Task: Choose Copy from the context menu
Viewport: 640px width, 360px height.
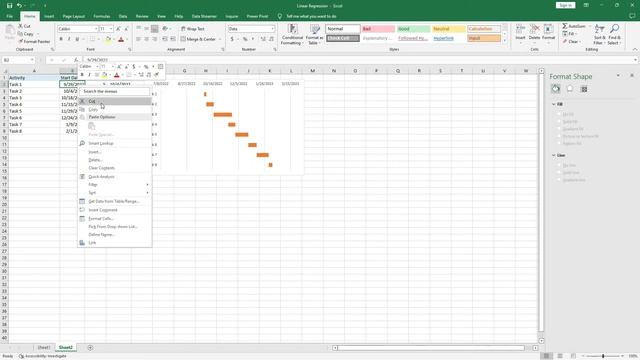Action: (115, 109)
